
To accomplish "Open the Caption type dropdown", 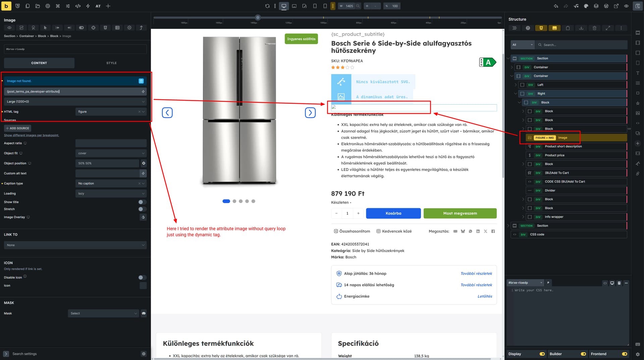I will [111, 183].
